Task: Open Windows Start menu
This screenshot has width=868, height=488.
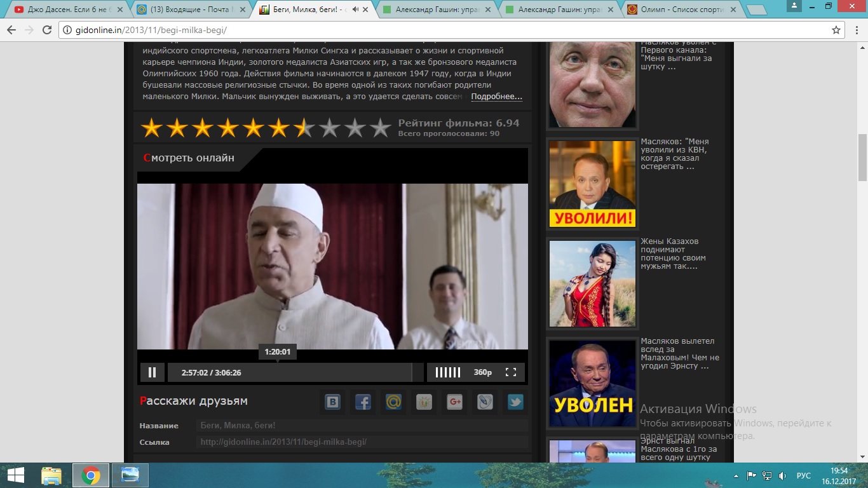Action: (x=16, y=475)
